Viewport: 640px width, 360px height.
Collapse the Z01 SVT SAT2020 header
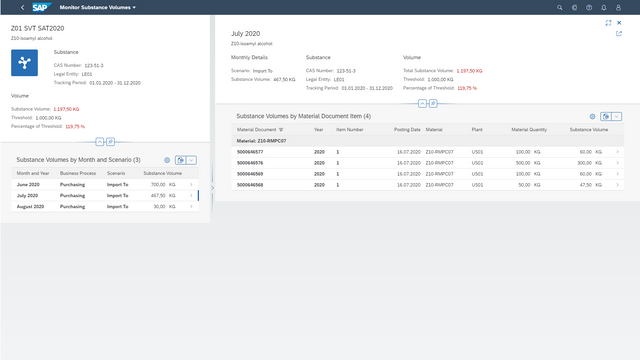100,142
